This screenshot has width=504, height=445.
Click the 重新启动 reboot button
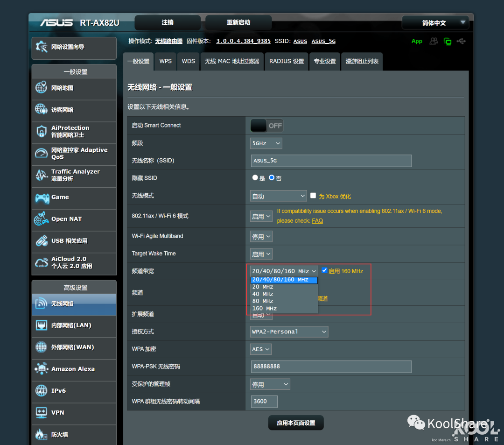point(238,22)
